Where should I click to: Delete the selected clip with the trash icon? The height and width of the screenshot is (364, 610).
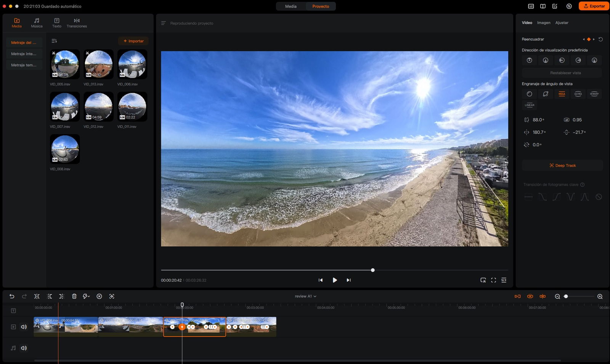(74, 296)
